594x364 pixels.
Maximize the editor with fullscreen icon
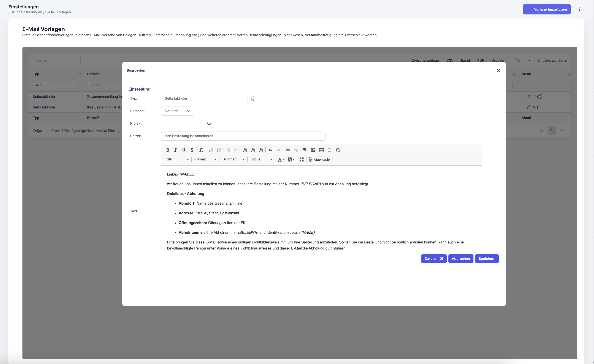(x=301, y=159)
